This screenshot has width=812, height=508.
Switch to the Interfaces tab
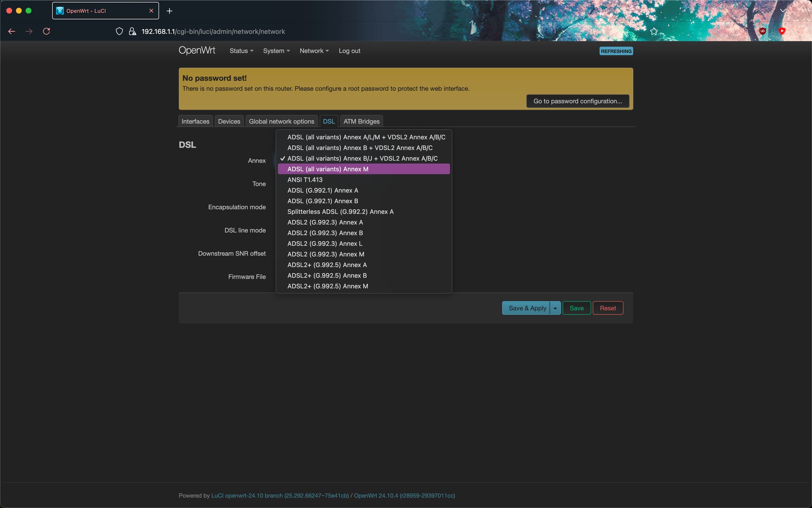pyautogui.click(x=195, y=121)
